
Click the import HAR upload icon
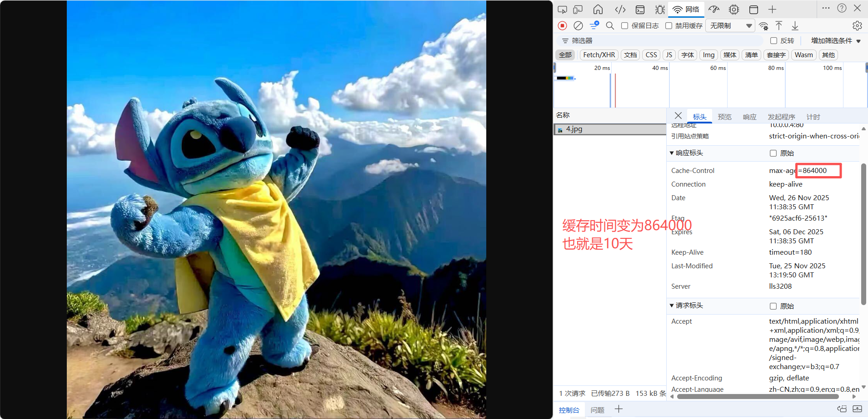pyautogui.click(x=778, y=25)
